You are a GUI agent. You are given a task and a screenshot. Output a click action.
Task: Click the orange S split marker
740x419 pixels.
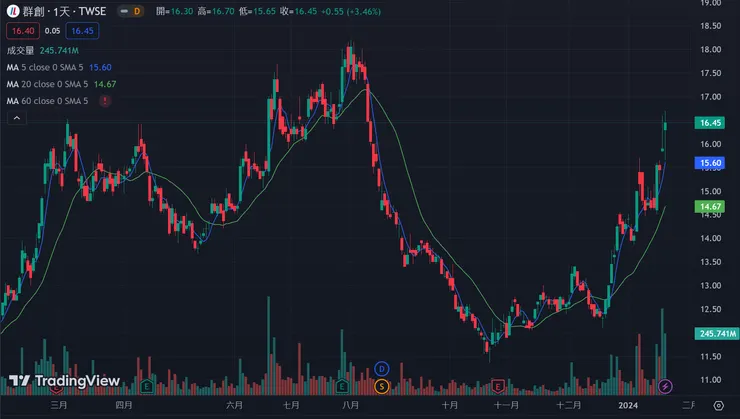[x=382, y=387]
